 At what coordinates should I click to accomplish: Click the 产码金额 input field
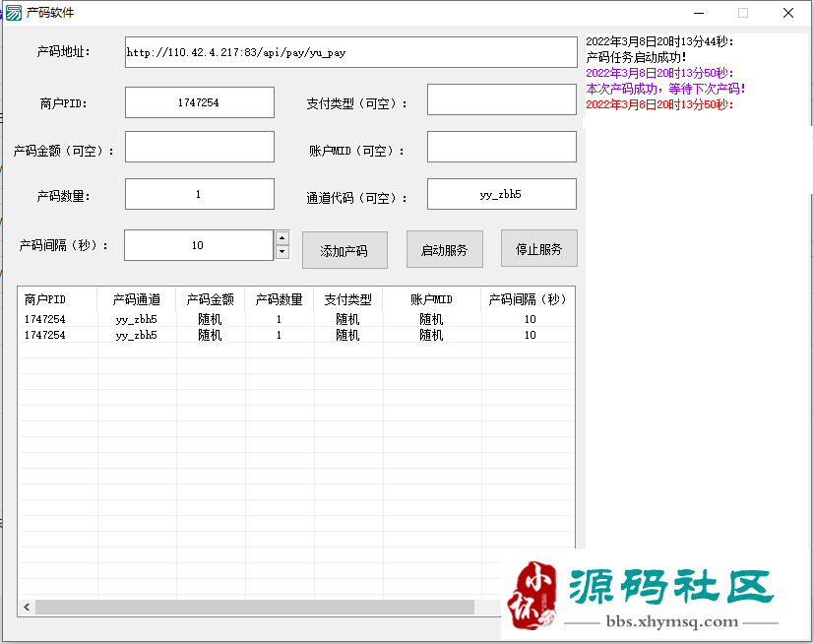pyautogui.click(x=199, y=147)
